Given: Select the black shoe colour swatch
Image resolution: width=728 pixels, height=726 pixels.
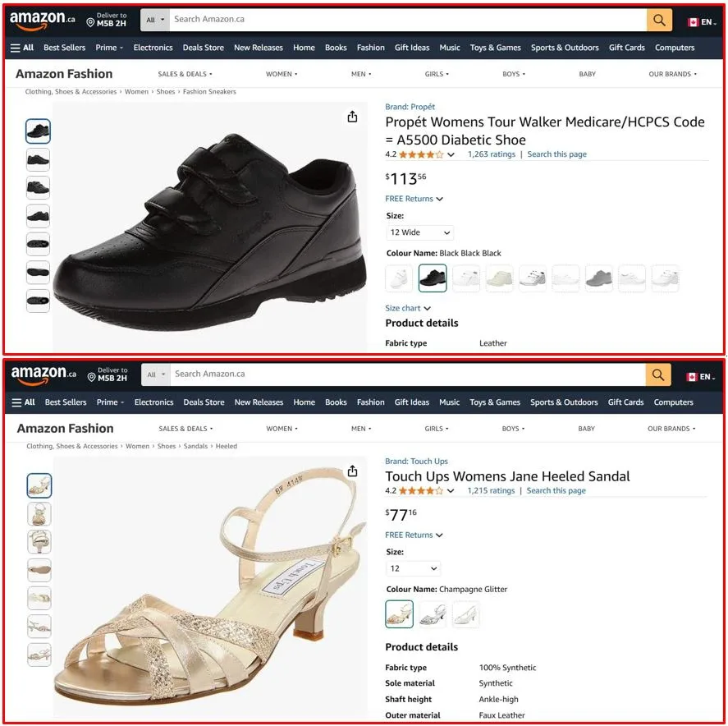Looking at the screenshot, I should pos(433,278).
